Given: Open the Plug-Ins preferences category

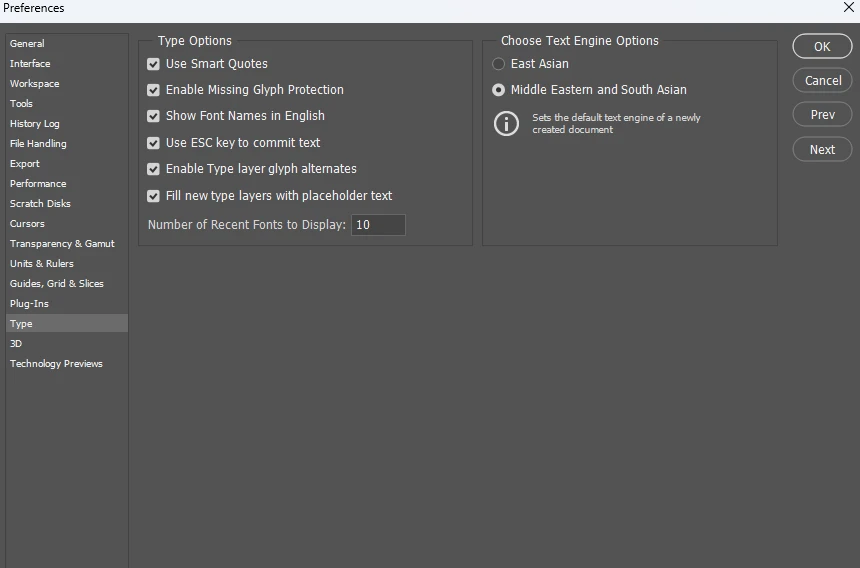Looking at the screenshot, I should (x=67, y=304).
